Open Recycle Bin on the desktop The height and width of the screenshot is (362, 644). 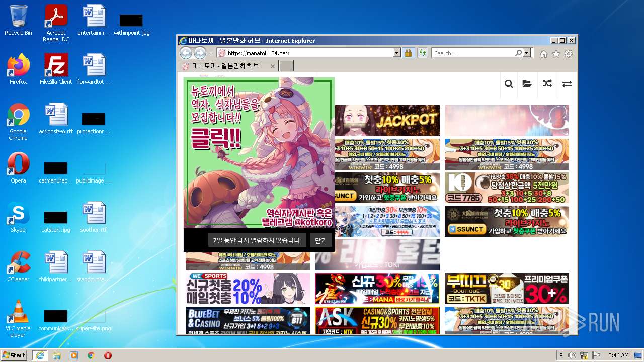pos(18,20)
